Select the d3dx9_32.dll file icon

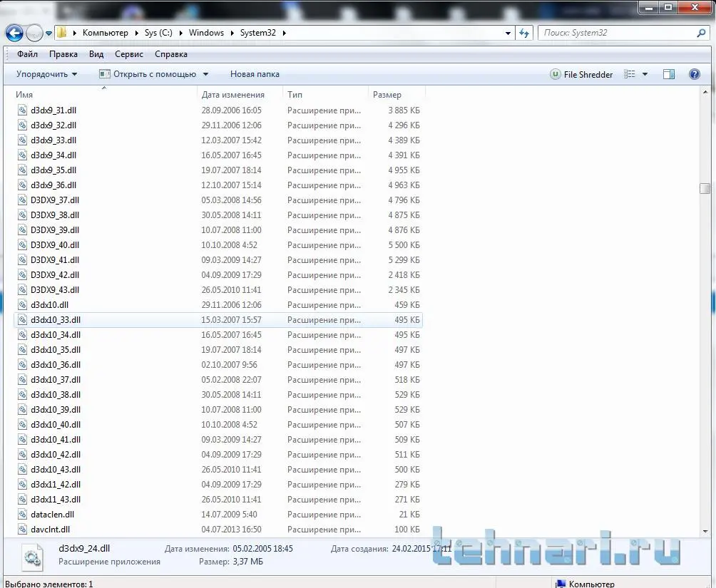click(22, 125)
